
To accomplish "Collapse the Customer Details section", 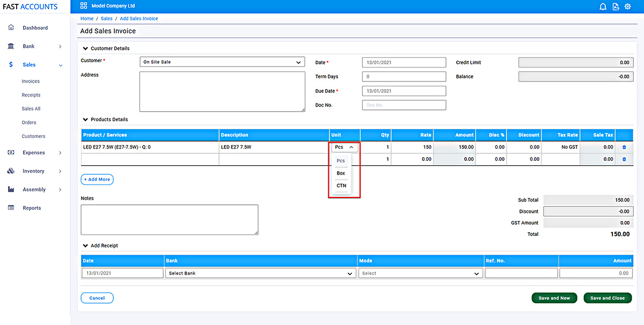I will coord(85,48).
